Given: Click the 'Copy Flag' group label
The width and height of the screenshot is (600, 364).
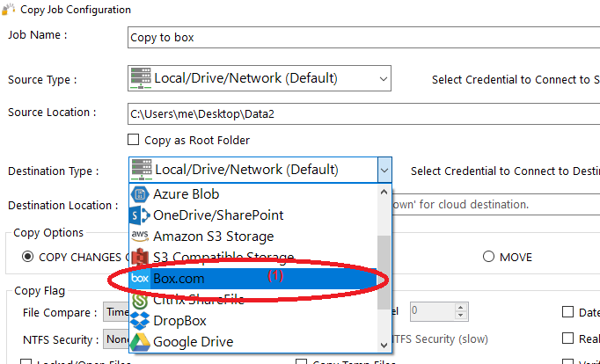Looking at the screenshot, I should coord(40,291).
